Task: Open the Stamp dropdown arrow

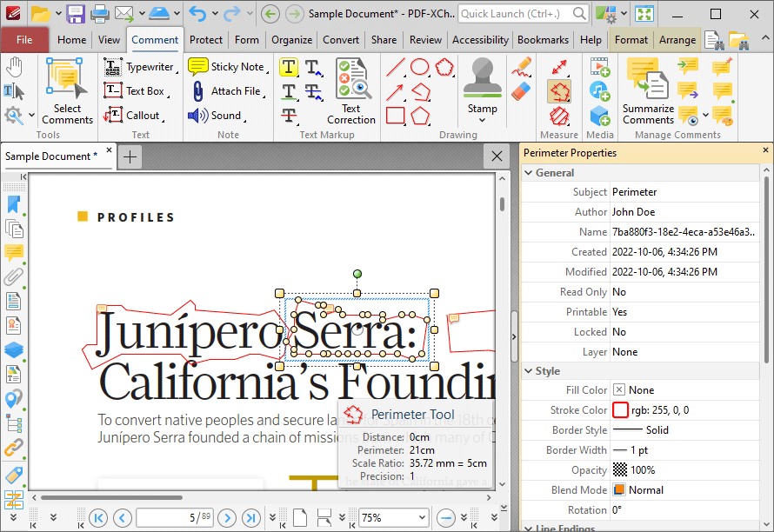Action: 483,121
